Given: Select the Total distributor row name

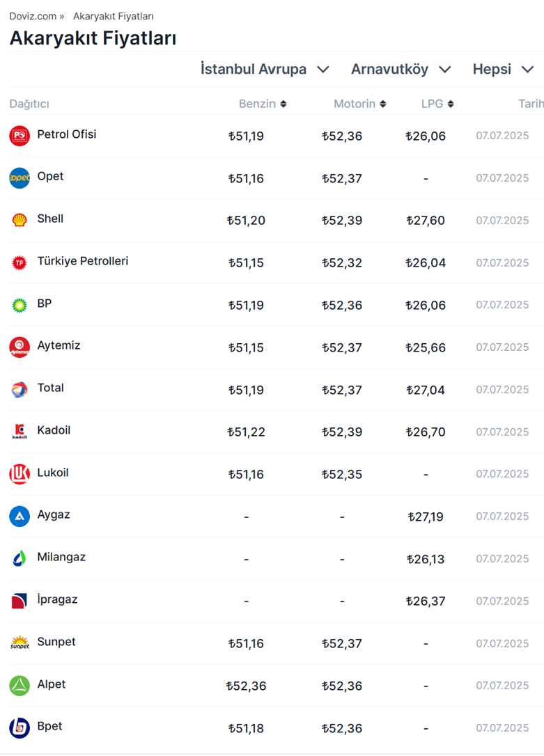Looking at the screenshot, I should point(50,388).
